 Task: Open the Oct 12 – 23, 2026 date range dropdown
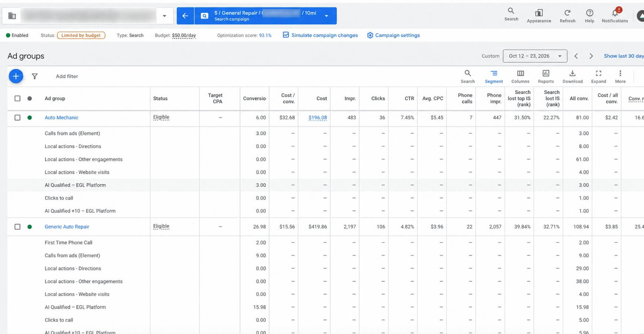click(x=535, y=56)
